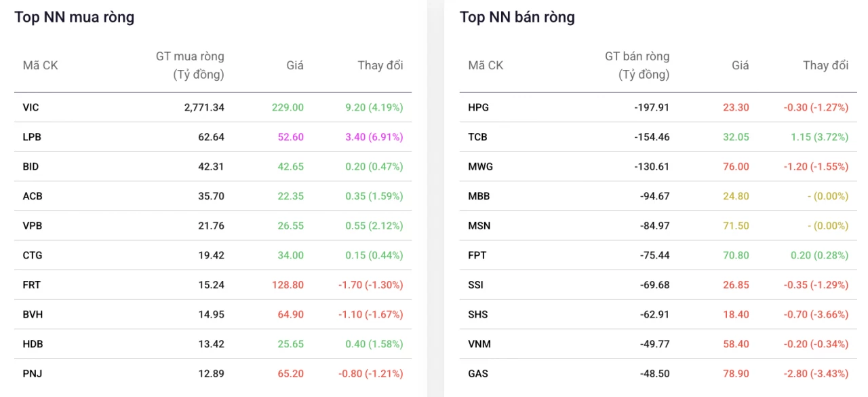Click MWG price 76.00
The width and height of the screenshot is (868, 397).
pyautogui.click(x=736, y=166)
